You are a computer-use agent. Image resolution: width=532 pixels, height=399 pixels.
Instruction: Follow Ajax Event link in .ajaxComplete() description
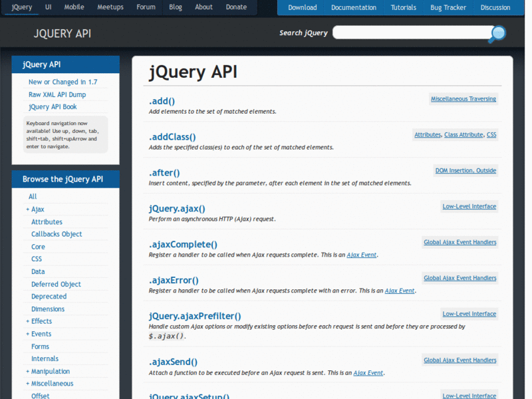point(361,255)
